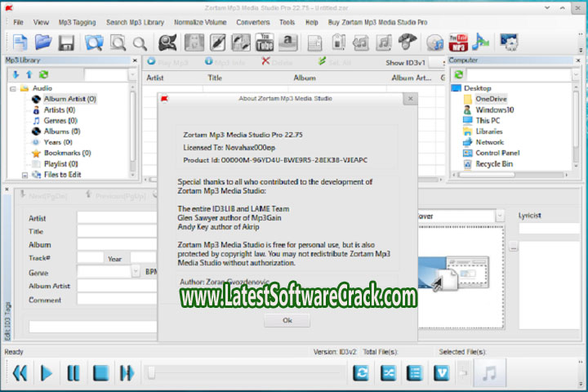Collapse the Files to Edit node

[x=25, y=174]
